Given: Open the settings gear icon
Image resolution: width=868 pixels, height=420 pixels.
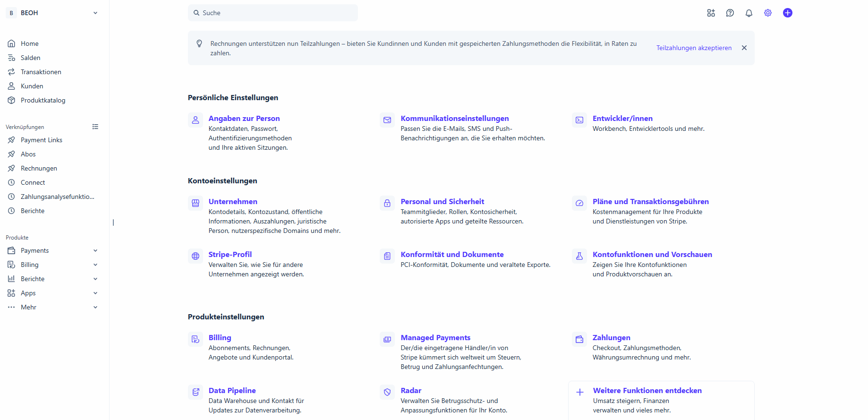Looking at the screenshot, I should pos(768,13).
